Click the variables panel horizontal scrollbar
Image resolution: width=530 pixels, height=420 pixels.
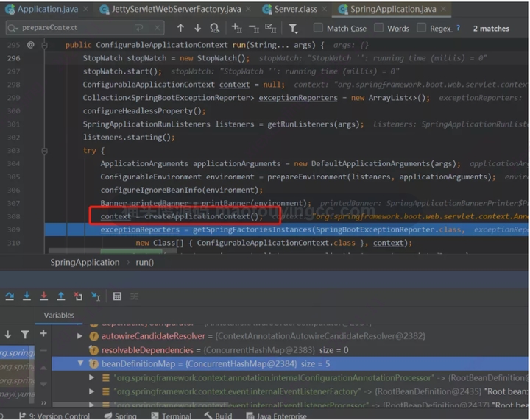141,405
